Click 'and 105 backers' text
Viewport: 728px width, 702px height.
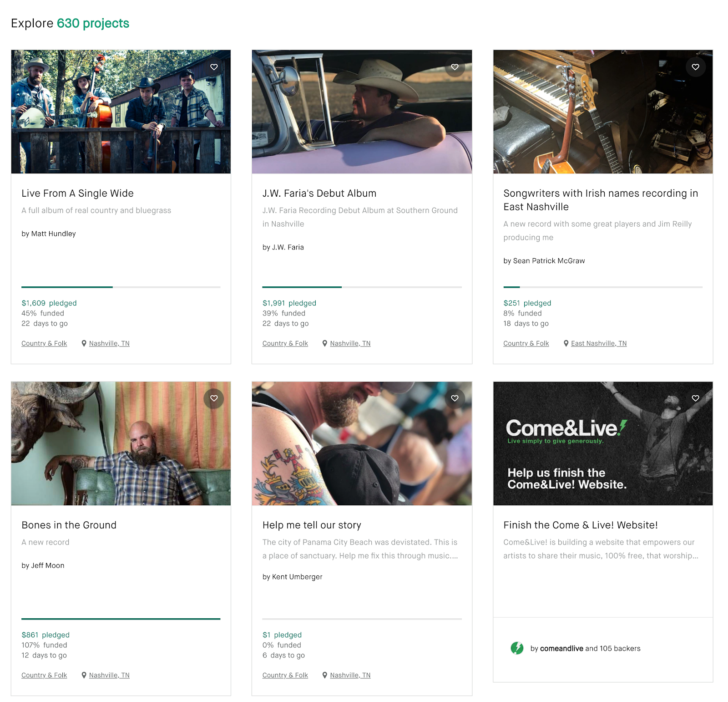[x=613, y=648]
